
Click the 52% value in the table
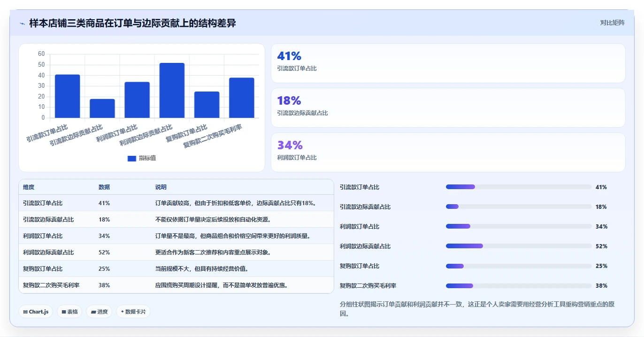point(104,253)
